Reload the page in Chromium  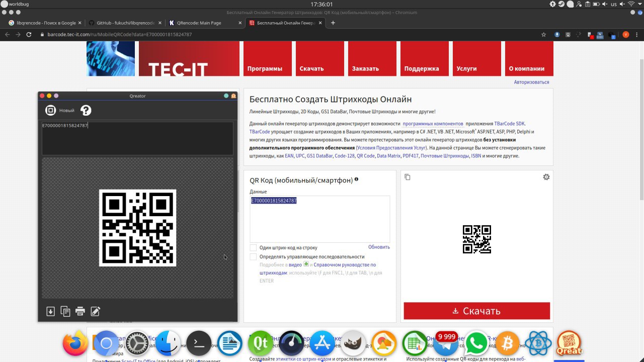click(x=29, y=35)
